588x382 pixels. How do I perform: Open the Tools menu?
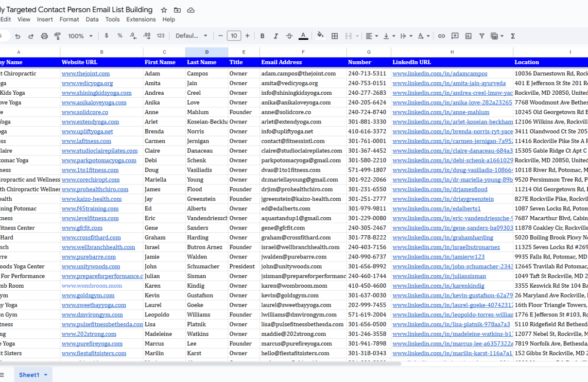(113, 19)
